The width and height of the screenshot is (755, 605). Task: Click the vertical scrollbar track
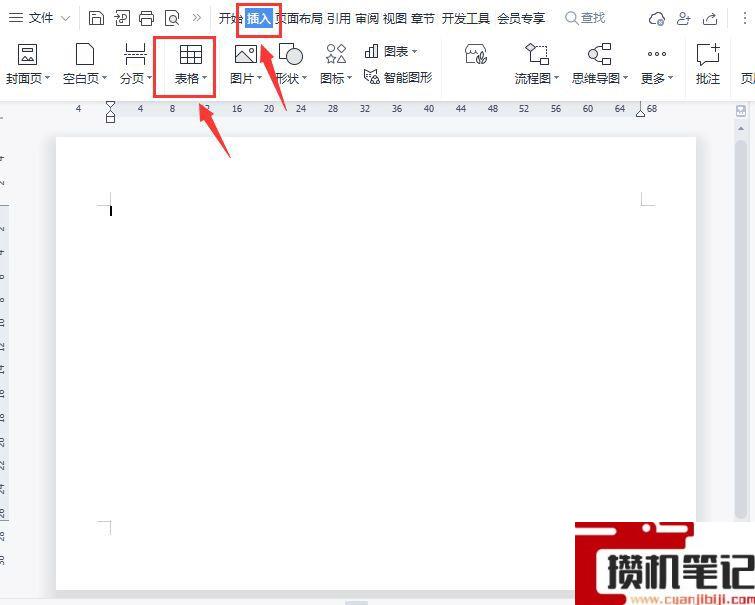(x=741, y=330)
